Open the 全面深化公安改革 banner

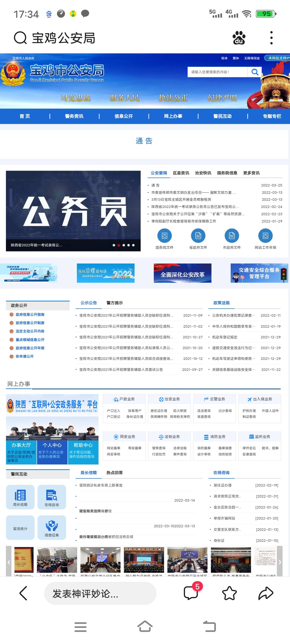pyautogui.click(x=183, y=273)
